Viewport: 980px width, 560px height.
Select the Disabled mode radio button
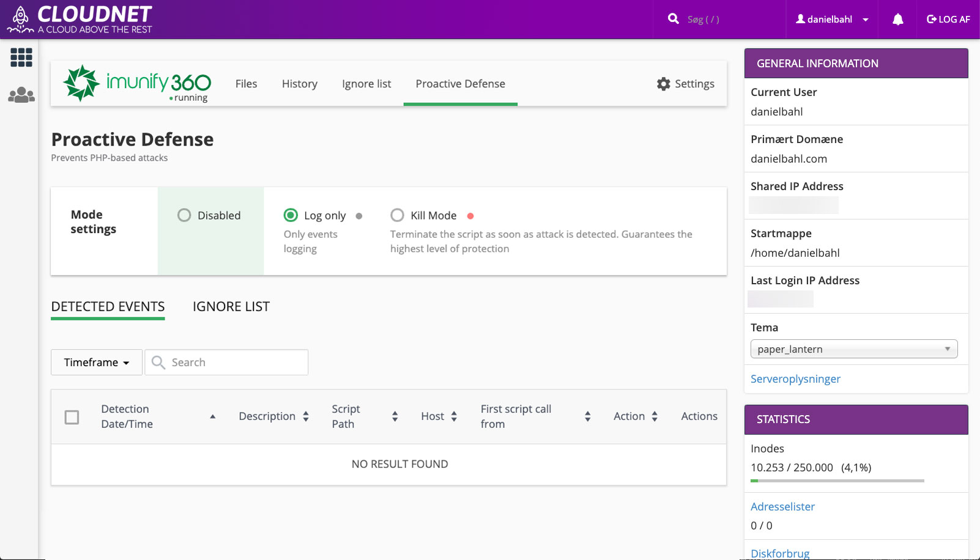[x=184, y=215]
